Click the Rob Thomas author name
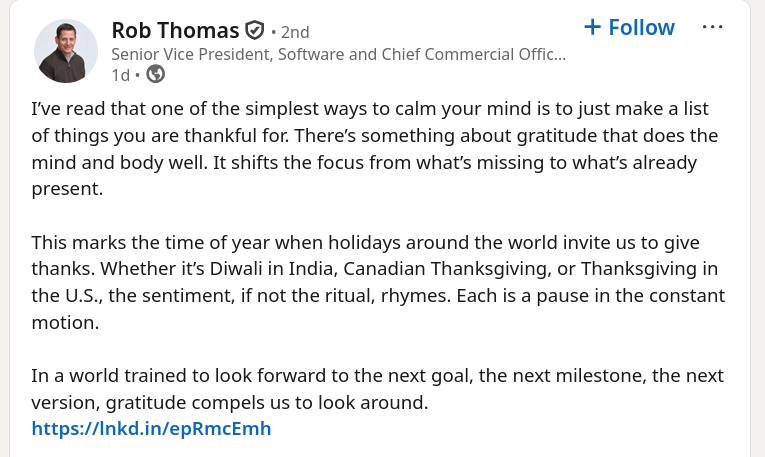This screenshot has width=765, height=457. 174,29
